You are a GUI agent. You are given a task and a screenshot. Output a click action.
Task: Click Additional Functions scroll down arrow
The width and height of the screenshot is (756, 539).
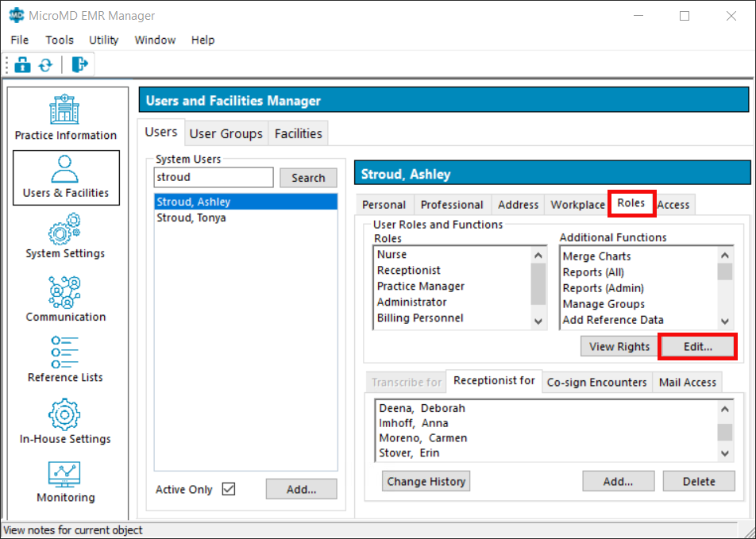point(725,321)
